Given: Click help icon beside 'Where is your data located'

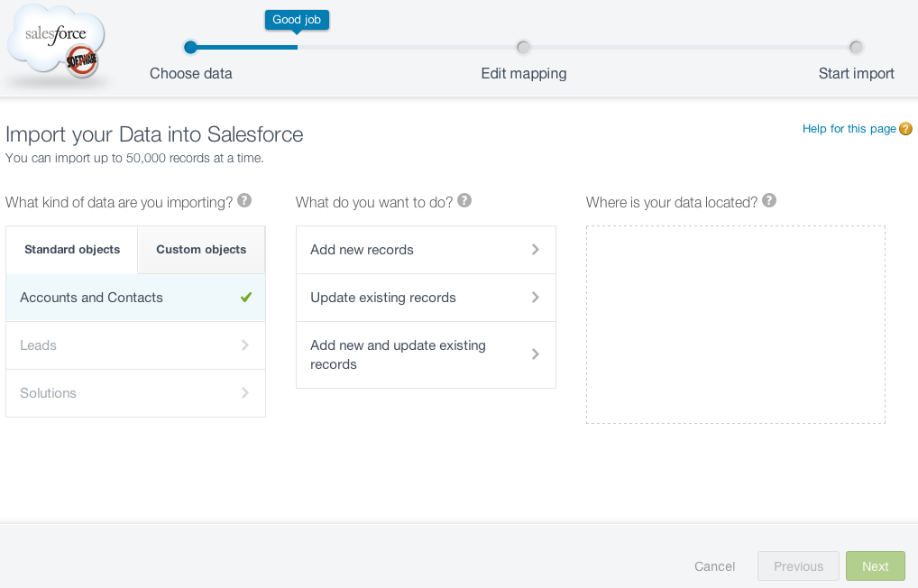Looking at the screenshot, I should [x=769, y=200].
